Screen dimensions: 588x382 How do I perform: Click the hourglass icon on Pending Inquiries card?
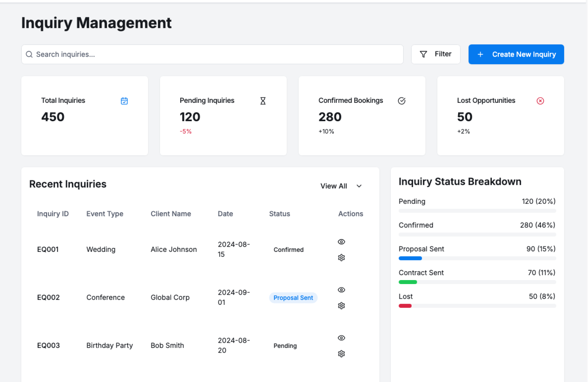(263, 101)
